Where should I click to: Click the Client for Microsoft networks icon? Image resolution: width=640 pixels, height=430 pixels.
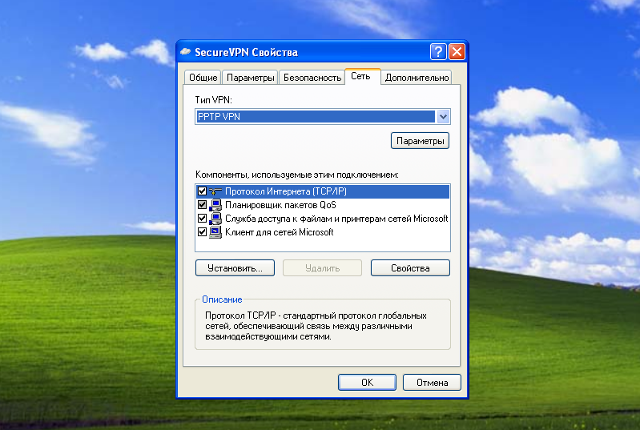215,232
